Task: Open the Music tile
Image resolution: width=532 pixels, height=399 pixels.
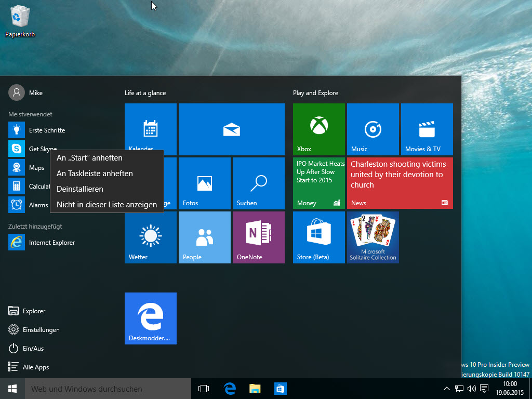Action: (373, 129)
